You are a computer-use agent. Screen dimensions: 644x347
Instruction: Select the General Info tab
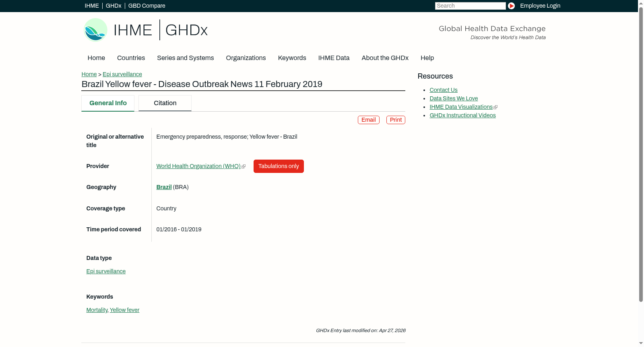[x=108, y=103]
